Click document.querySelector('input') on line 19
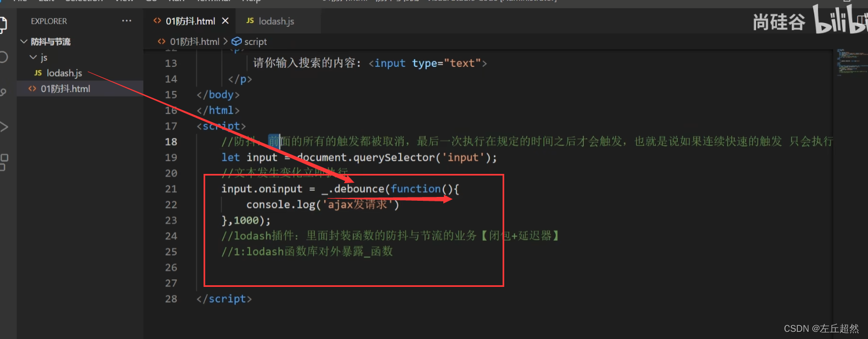This screenshot has height=339, width=868. tap(397, 157)
